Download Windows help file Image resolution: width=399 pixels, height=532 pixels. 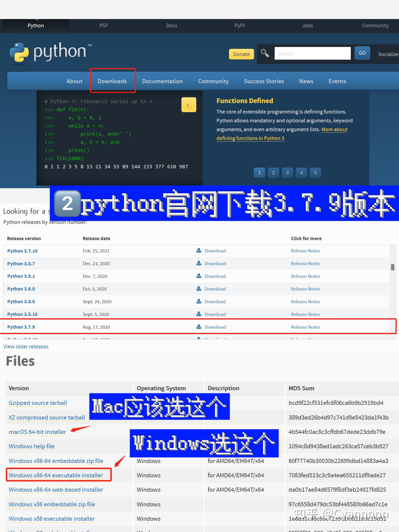pos(31,446)
